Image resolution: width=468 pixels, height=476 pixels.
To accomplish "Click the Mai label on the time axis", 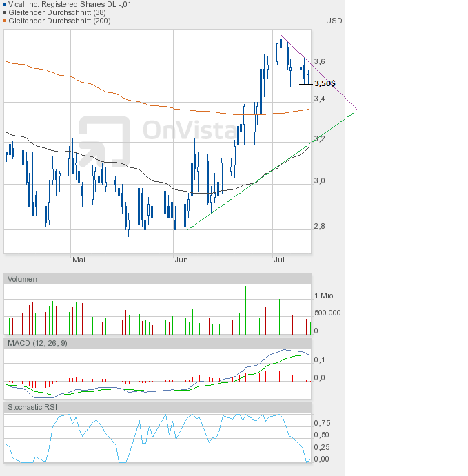I will [79, 260].
